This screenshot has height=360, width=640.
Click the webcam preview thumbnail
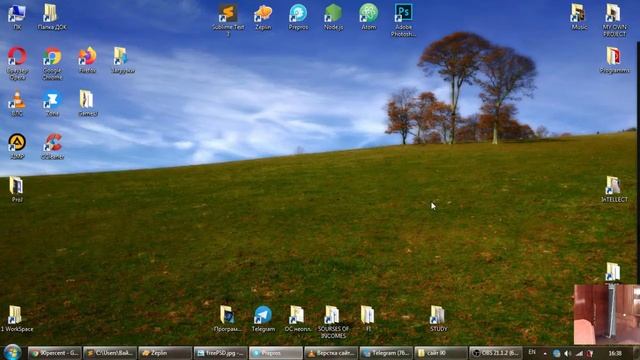point(607,315)
